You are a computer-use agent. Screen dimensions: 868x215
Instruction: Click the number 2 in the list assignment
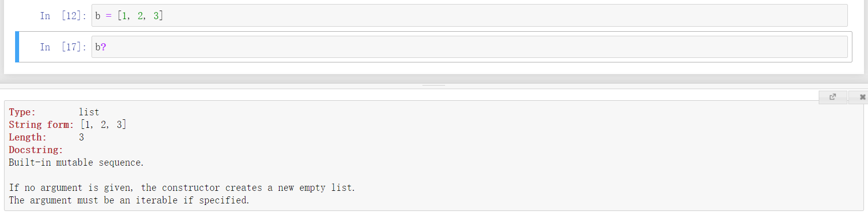pyautogui.click(x=140, y=16)
